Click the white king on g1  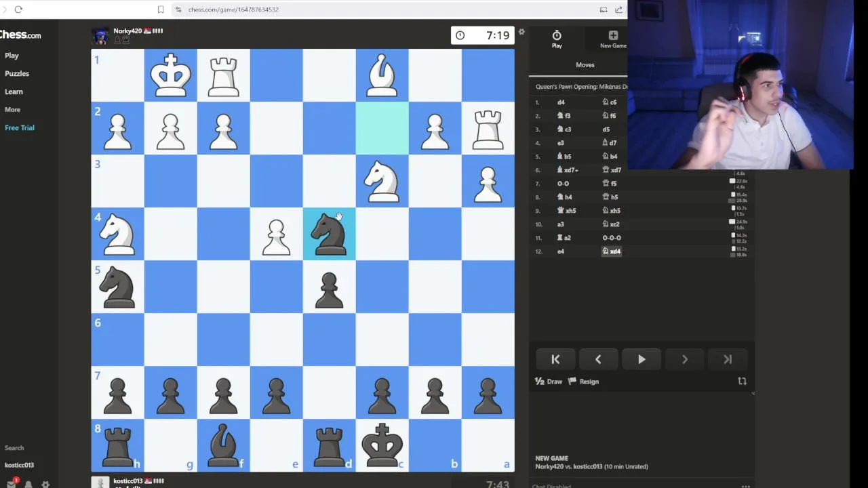pos(170,75)
